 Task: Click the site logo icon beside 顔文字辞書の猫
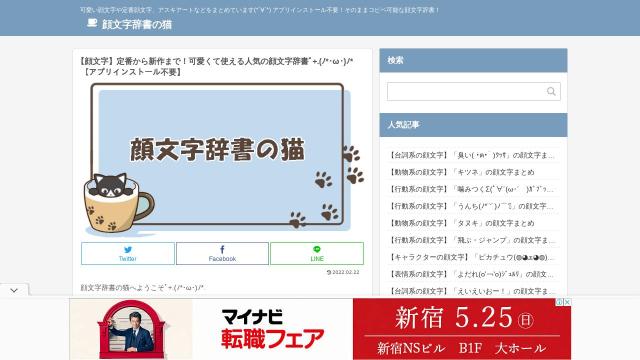click(92, 23)
